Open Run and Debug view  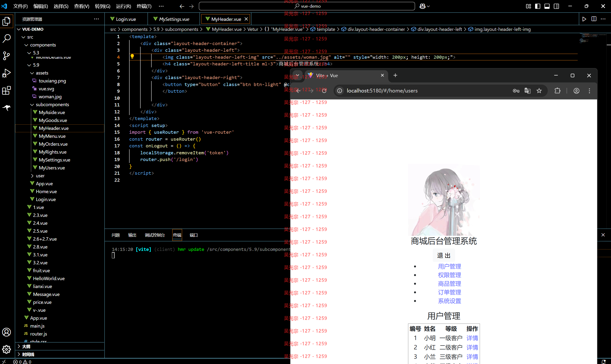(x=7, y=73)
